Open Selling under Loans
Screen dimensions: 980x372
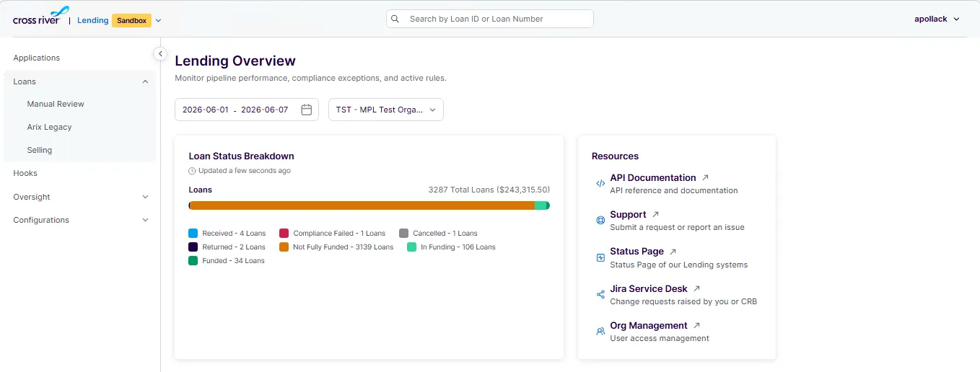(40, 150)
